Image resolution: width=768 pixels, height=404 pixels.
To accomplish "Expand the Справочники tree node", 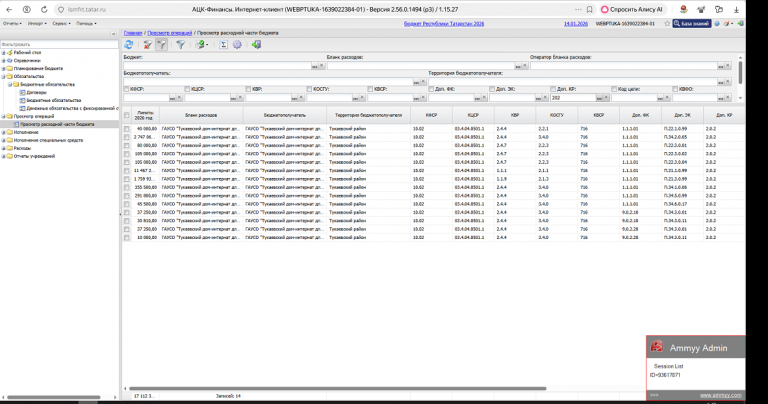I will point(3,61).
